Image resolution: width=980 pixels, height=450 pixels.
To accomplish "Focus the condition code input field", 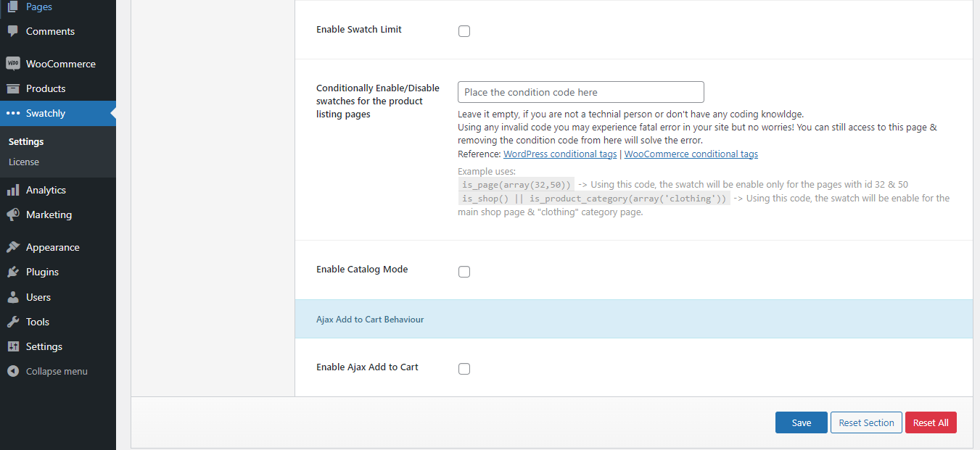I will (580, 92).
